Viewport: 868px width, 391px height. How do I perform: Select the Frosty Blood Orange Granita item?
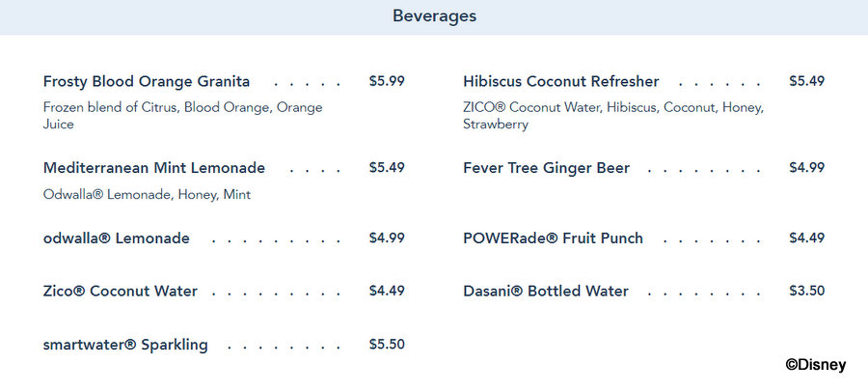[147, 81]
